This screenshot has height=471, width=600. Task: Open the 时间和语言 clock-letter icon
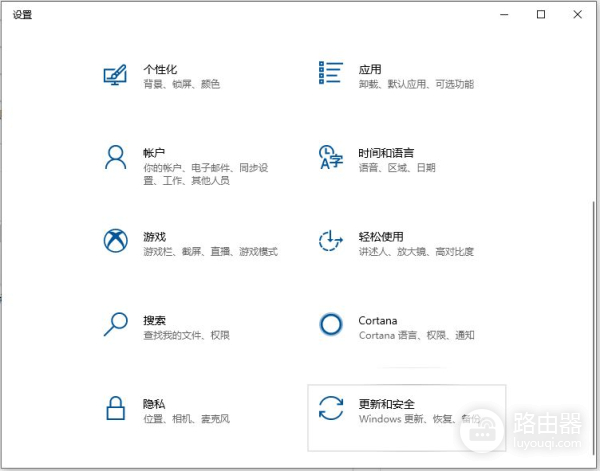[331, 157]
